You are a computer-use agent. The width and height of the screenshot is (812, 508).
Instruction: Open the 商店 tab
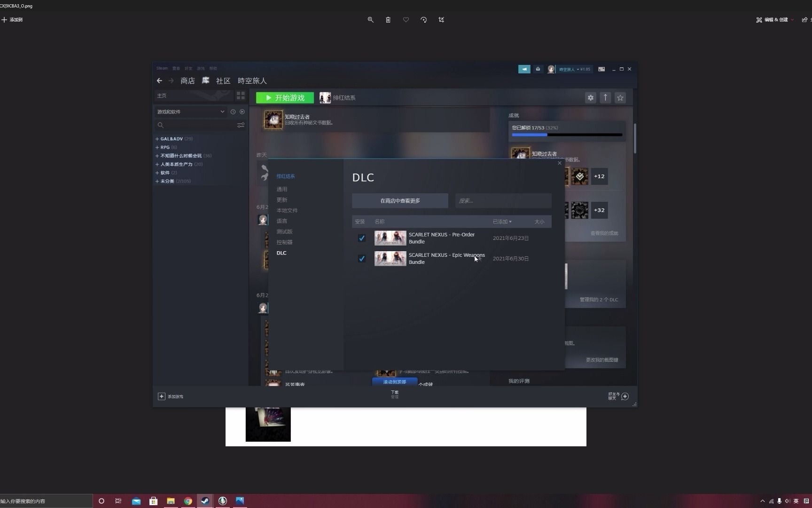187,81
